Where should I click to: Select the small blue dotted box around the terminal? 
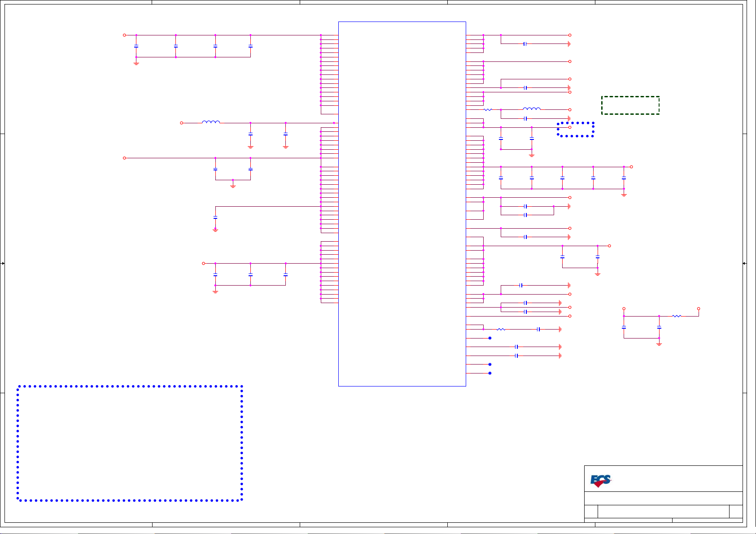click(x=576, y=129)
